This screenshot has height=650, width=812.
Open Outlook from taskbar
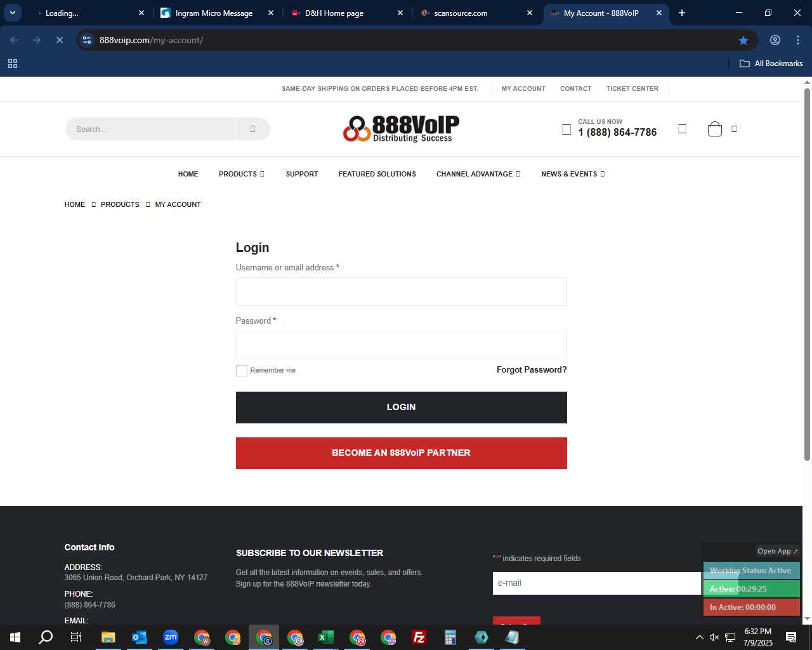point(139,637)
